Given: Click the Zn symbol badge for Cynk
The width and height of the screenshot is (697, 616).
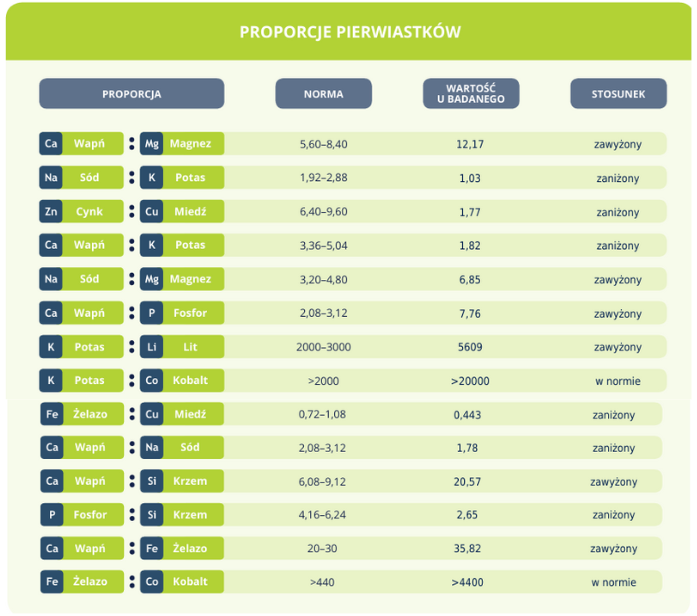Looking at the screenshot, I should 51,212.
